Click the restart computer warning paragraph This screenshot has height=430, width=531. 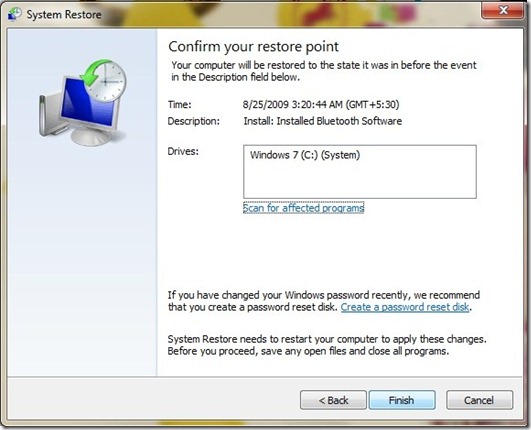coord(327,345)
